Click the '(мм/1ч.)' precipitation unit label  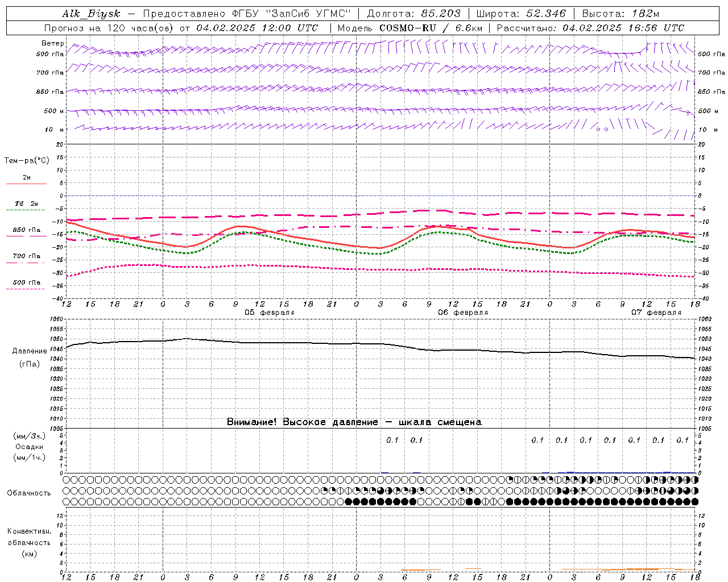coord(30,458)
